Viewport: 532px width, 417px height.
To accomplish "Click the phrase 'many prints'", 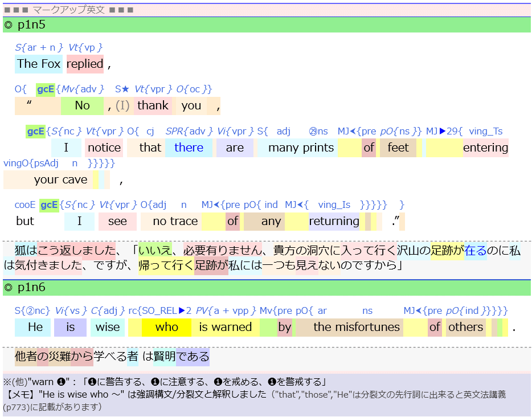I will [301, 148].
